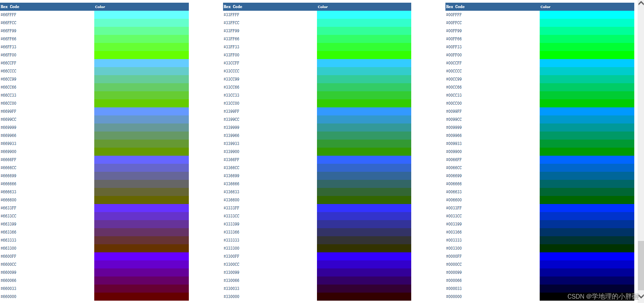Click the #0000FF color swatch
This screenshot has height=303, width=644.
587,256
